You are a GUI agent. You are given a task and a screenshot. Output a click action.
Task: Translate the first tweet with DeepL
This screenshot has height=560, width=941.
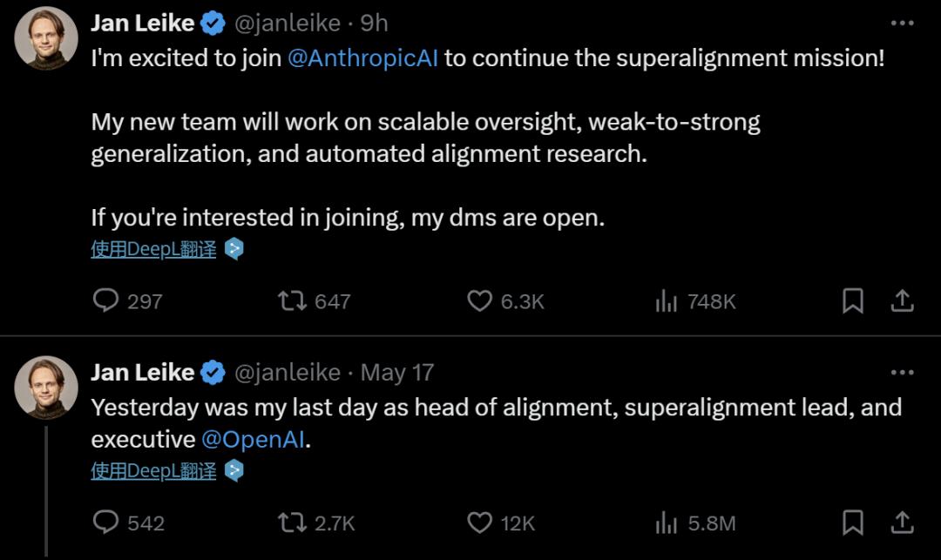[x=154, y=249]
